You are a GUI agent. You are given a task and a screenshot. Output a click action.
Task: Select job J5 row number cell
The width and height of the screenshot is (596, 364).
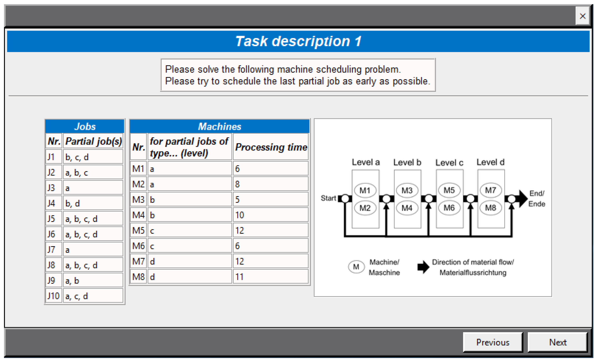[54, 219]
